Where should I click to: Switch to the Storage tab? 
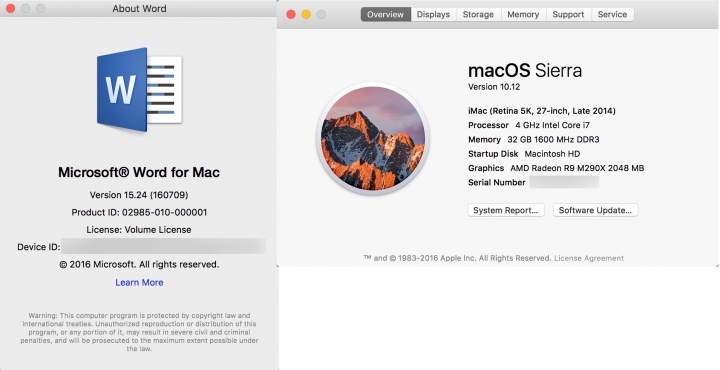pyautogui.click(x=478, y=14)
